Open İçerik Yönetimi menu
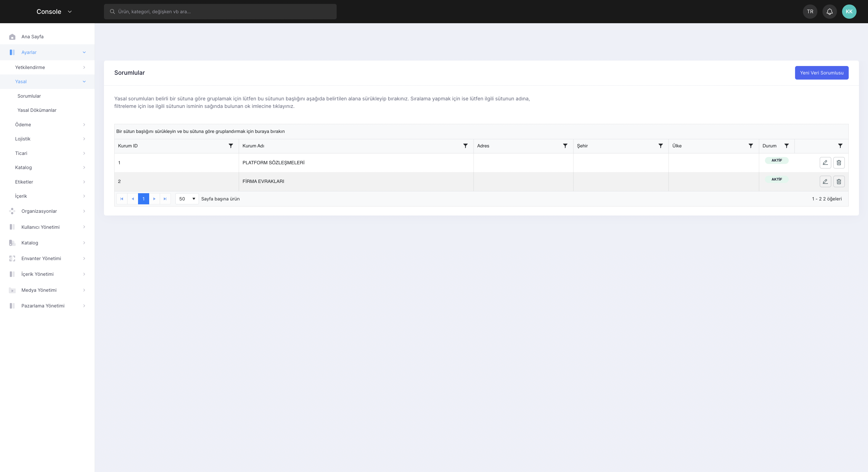 pyautogui.click(x=47, y=274)
